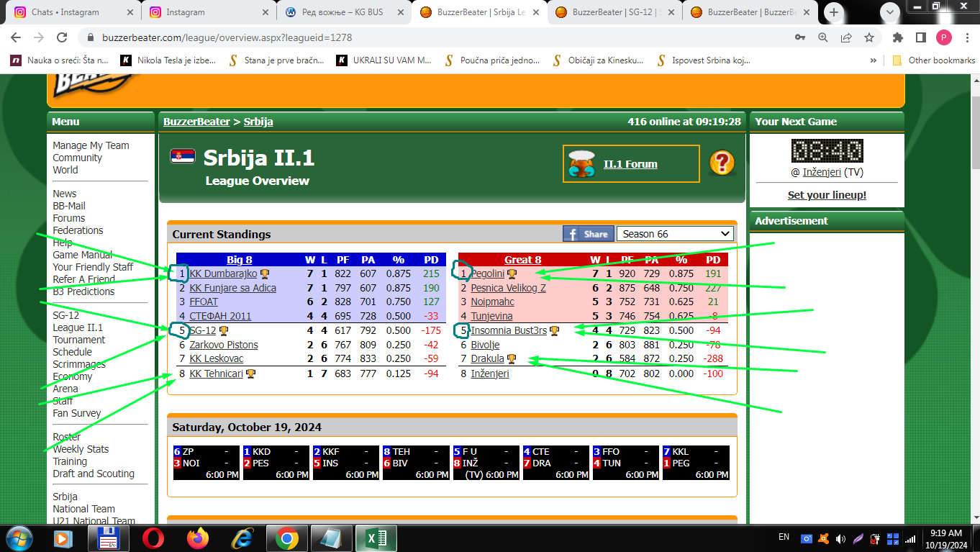Bookmark this page with star icon
The image size is (980, 552).
click(869, 37)
